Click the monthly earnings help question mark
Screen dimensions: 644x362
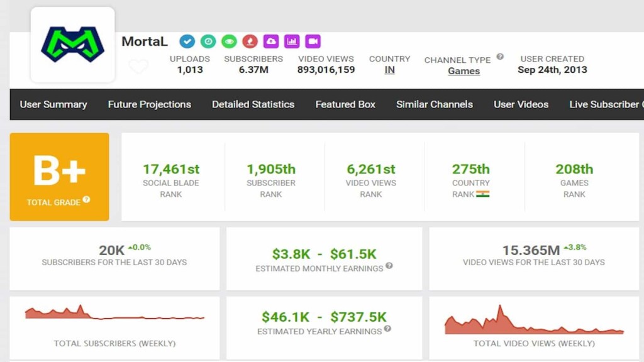389,266
